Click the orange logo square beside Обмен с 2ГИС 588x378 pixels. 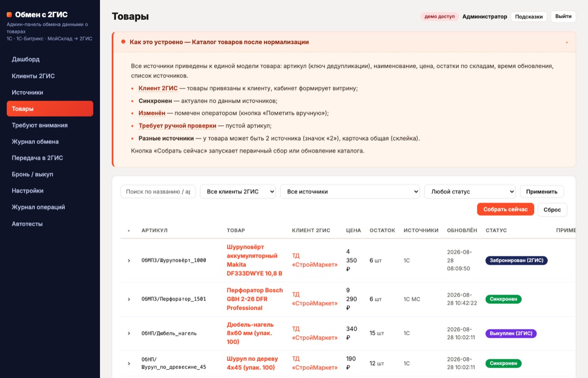(9, 15)
